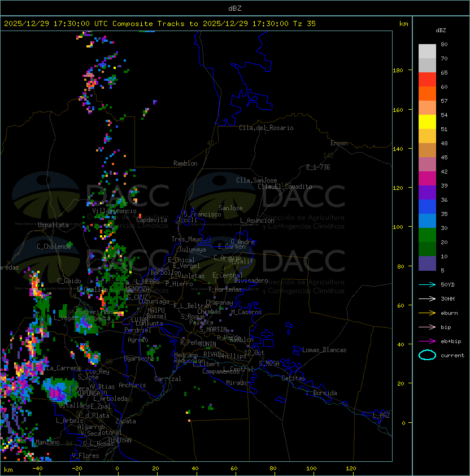This screenshot has height=476, width=470.
Task: Click the 'Divisadero' map label
Action: (251, 280)
